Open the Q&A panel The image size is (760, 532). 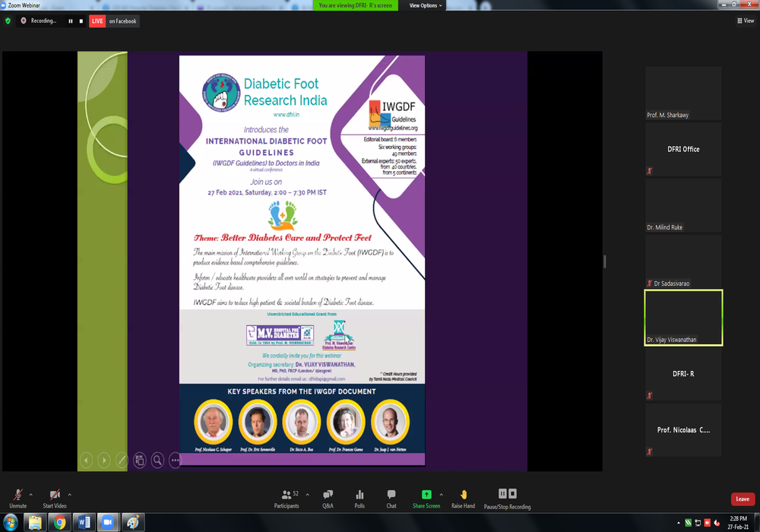click(328, 498)
